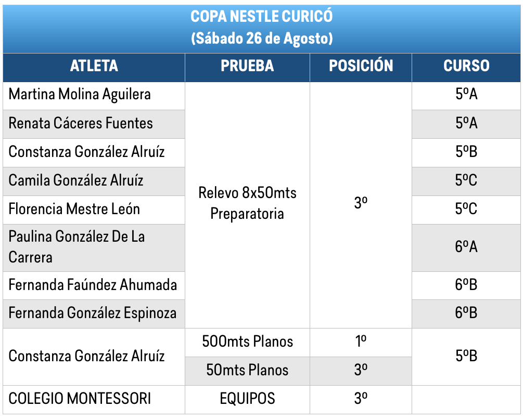Select Fernanda González Espinoza name cell

(94, 314)
